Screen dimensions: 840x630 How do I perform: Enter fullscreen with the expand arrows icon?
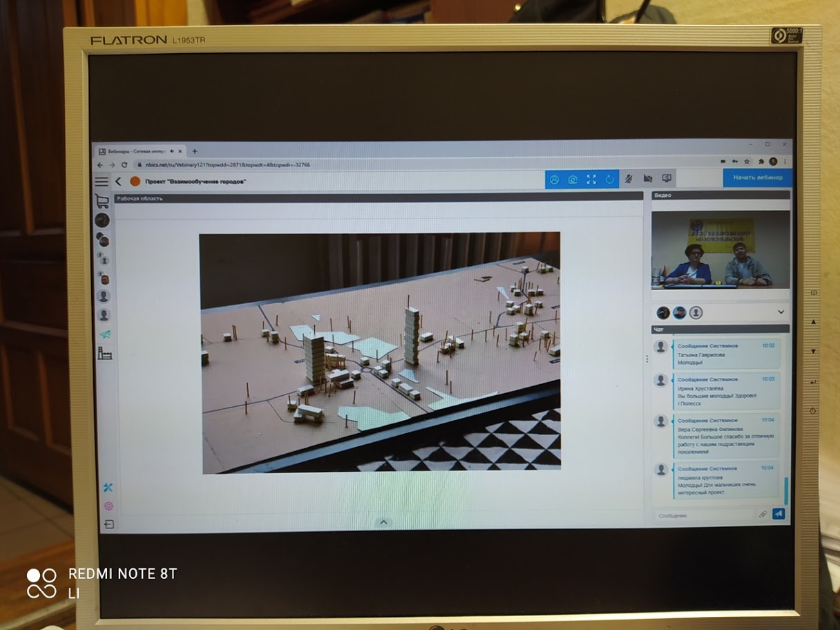[x=591, y=179]
